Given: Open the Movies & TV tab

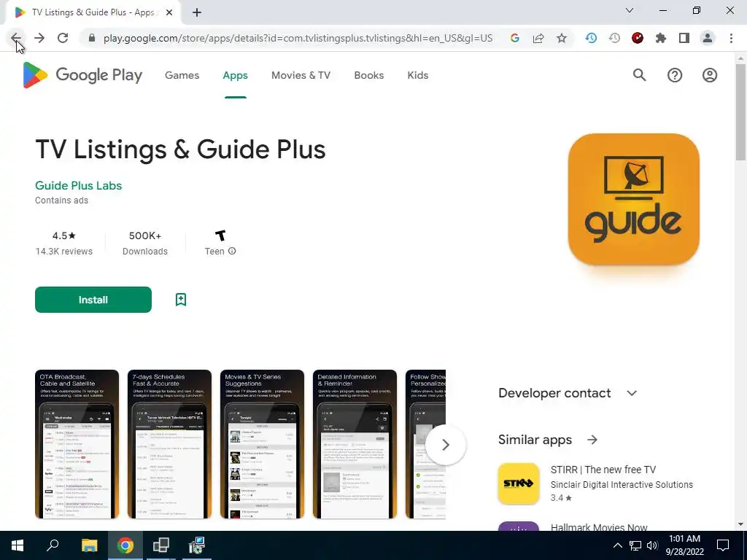Looking at the screenshot, I should pyautogui.click(x=301, y=75).
